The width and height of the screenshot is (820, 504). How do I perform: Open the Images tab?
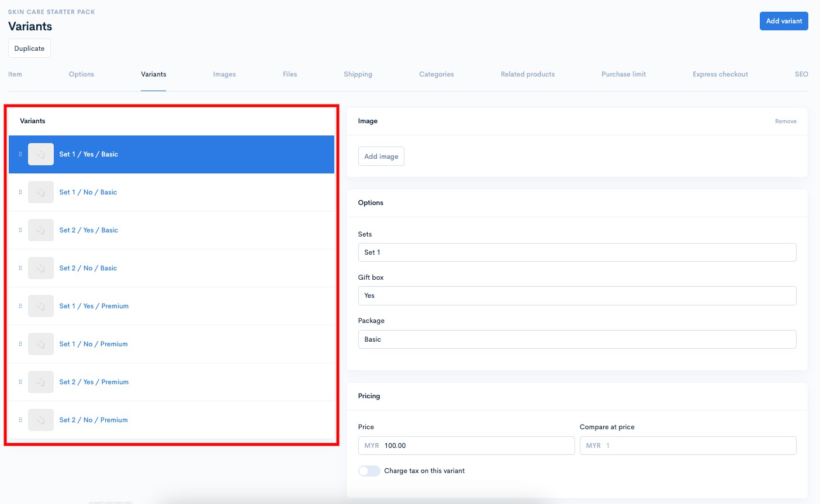click(224, 74)
